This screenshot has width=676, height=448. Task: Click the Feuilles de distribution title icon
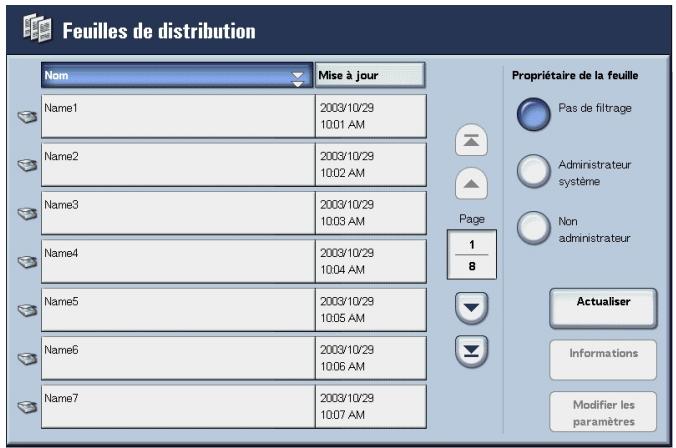[x=37, y=28]
